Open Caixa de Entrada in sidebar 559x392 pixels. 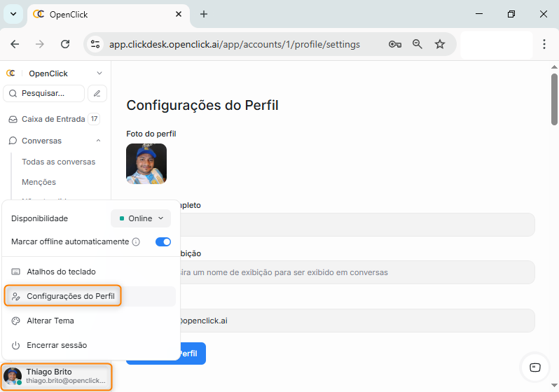tap(53, 119)
